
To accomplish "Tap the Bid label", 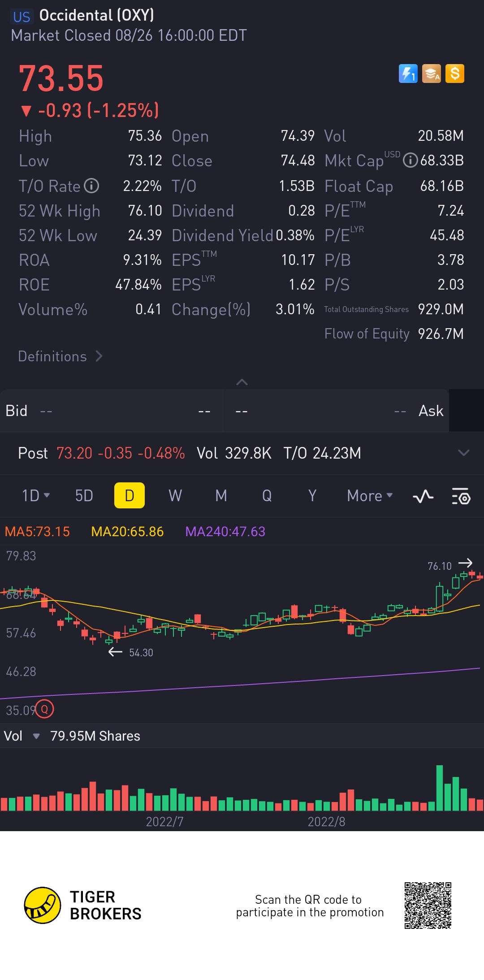I will 17,411.
